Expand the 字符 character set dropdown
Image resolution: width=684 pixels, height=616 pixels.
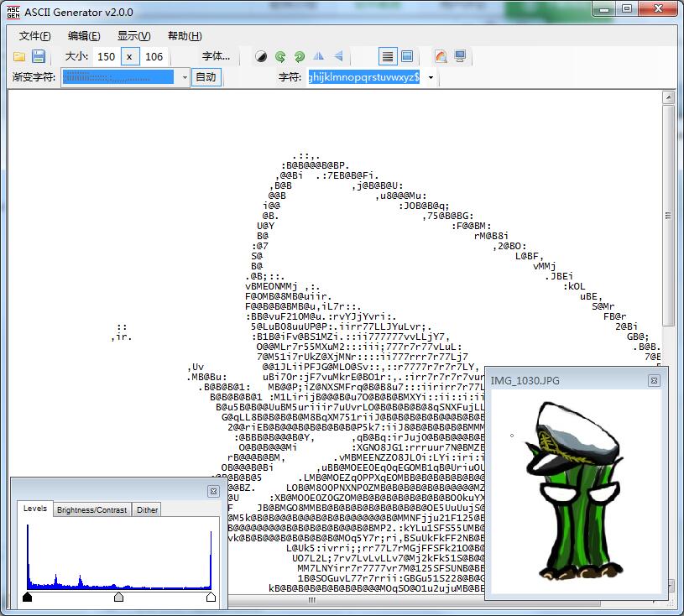click(x=431, y=77)
